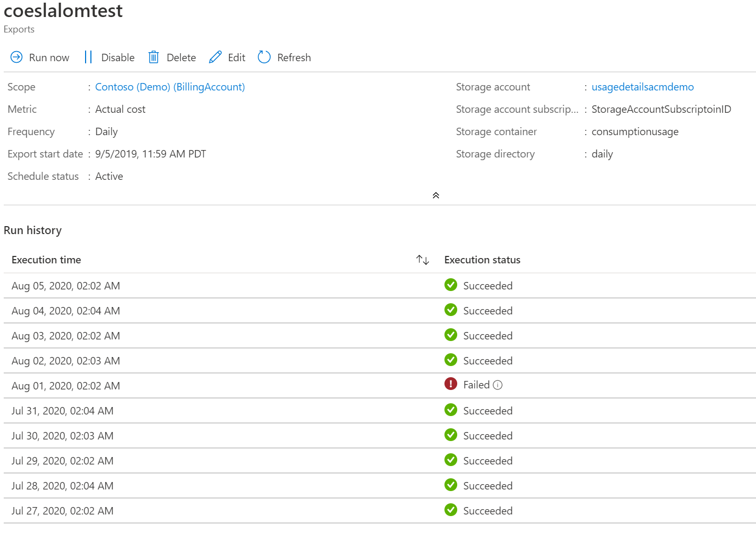Switch to the Exports view
This screenshot has width=756, height=548.
[x=19, y=29]
